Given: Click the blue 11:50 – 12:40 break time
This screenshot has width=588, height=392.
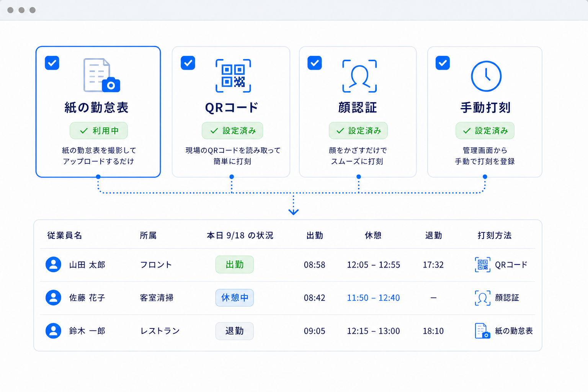Looking at the screenshot, I should 374,298.
